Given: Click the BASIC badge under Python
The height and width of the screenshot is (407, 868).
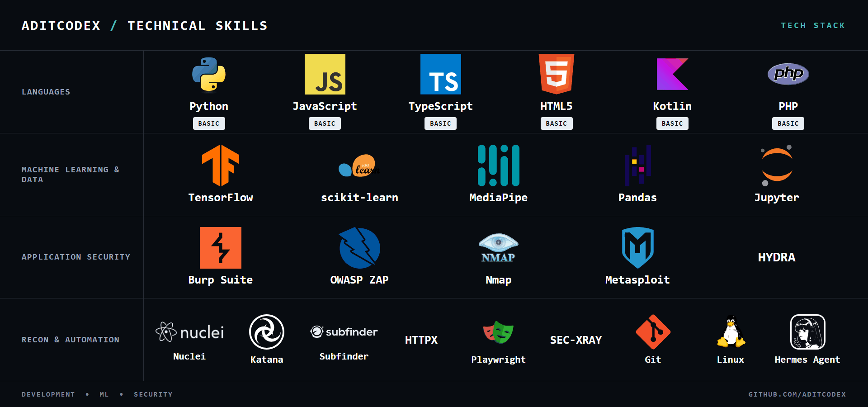Looking at the screenshot, I should pyautogui.click(x=209, y=123).
